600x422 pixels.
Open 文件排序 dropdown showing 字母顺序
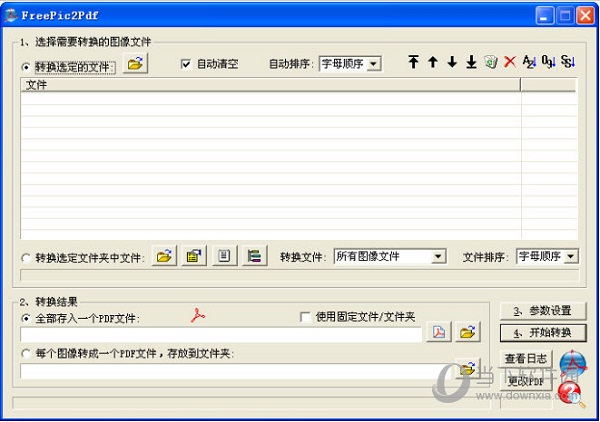click(547, 256)
